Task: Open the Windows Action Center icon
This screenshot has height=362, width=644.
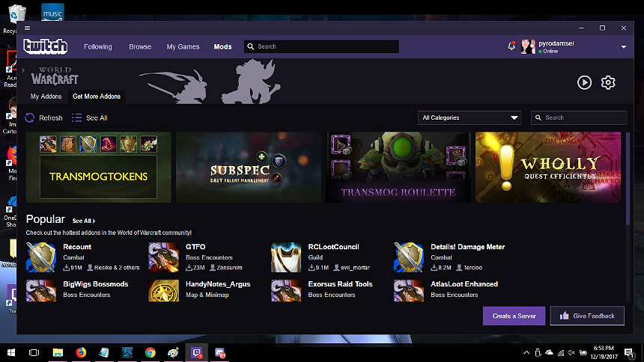Action: [628, 352]
